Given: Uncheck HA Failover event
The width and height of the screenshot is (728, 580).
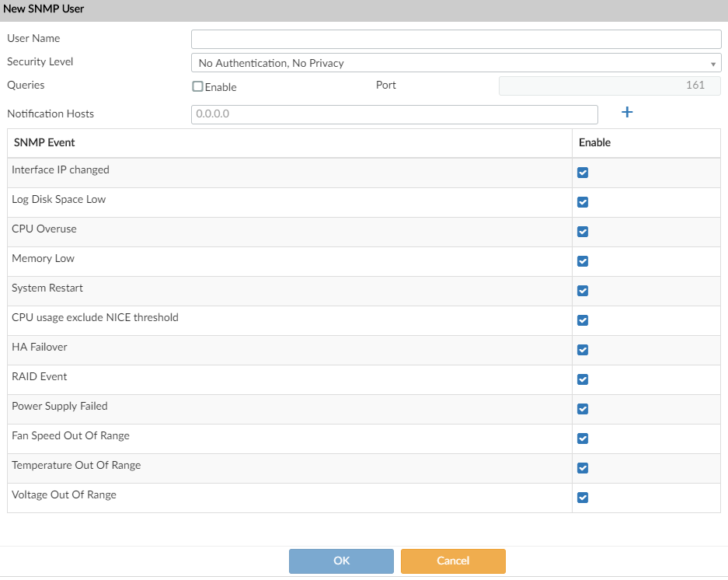Looking at the screenshot, I should click(583, 350).
